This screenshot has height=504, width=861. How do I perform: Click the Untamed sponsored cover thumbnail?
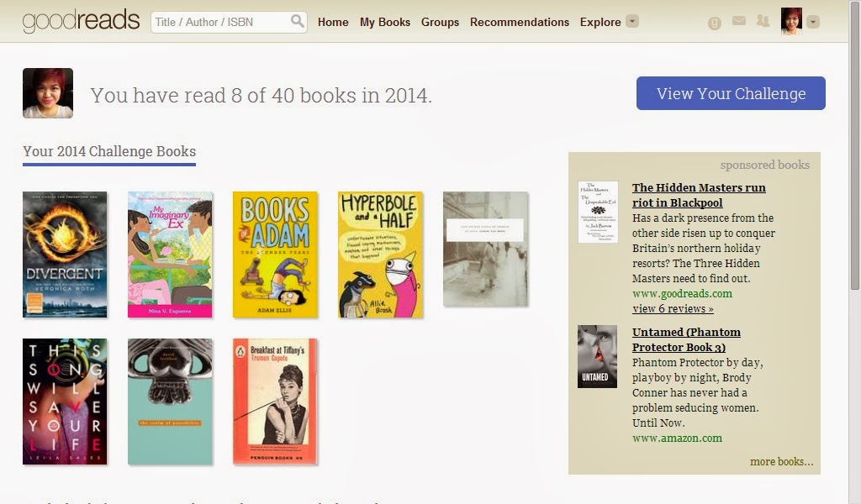598,356
